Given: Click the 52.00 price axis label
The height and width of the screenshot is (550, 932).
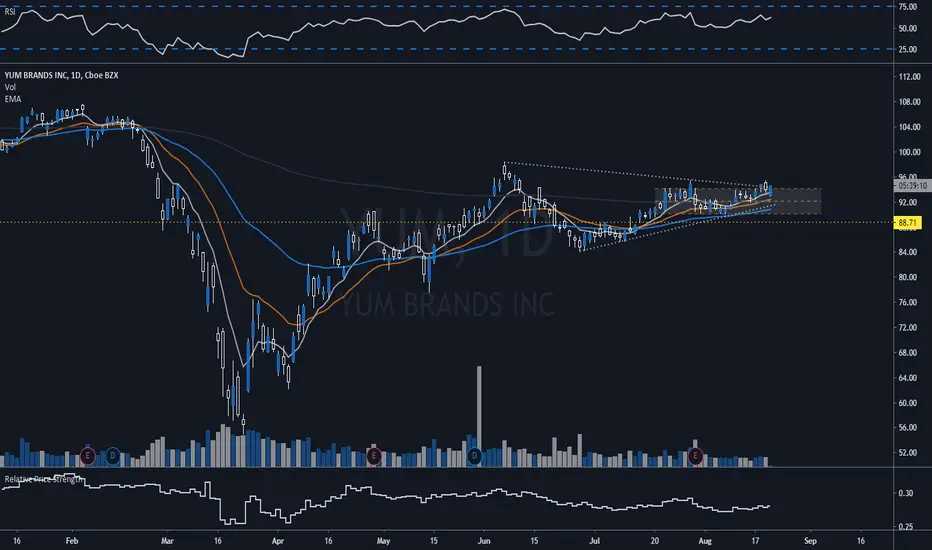Looking at the screenshot, I should click(x=909, y=452).
